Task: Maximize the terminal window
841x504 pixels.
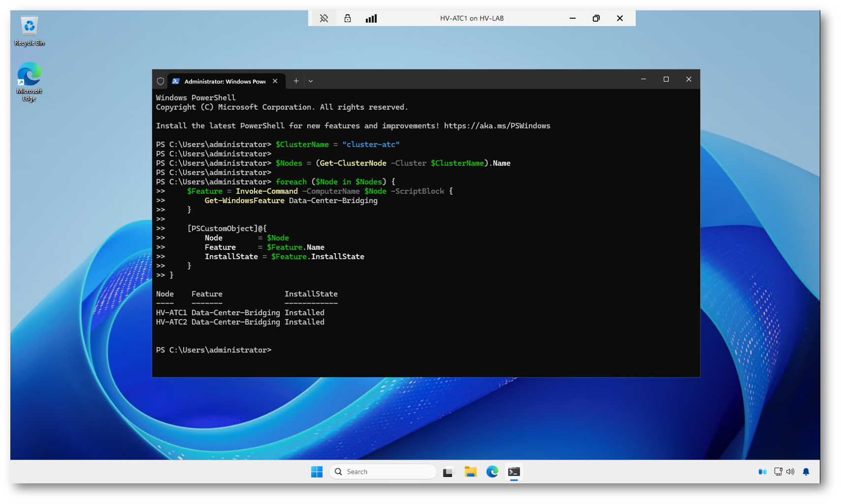Action: click(x=666, y=79)
